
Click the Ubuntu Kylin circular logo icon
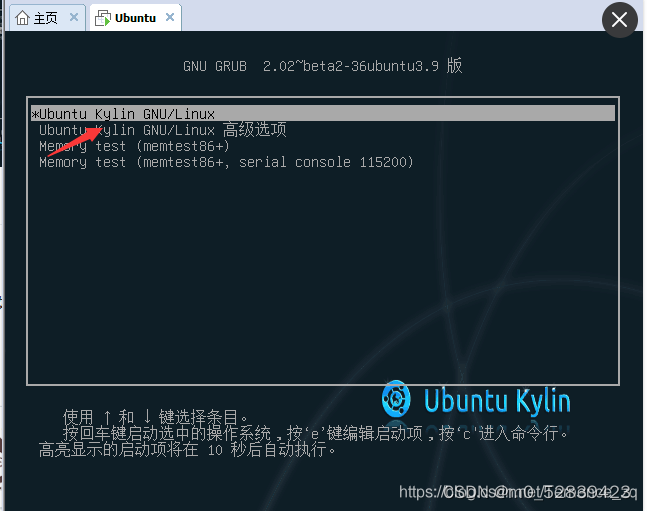click(x=396, y=398)
